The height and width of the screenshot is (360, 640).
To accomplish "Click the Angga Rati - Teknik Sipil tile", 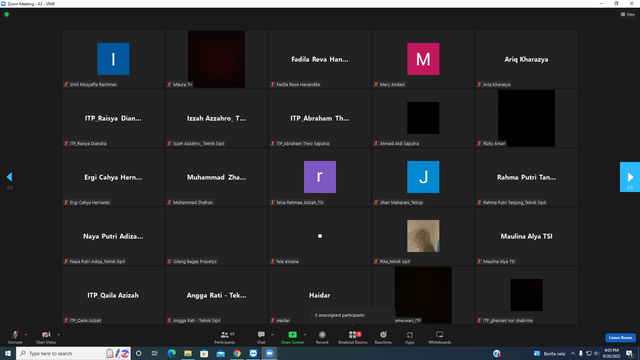I will pyautogui.click(x=216, y=295).
